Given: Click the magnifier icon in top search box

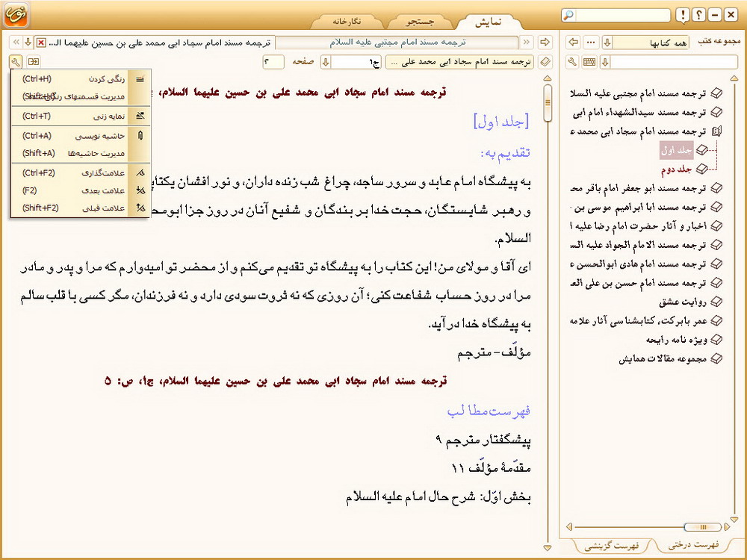Looking at the screenshot, I should [x=568, y=15].
